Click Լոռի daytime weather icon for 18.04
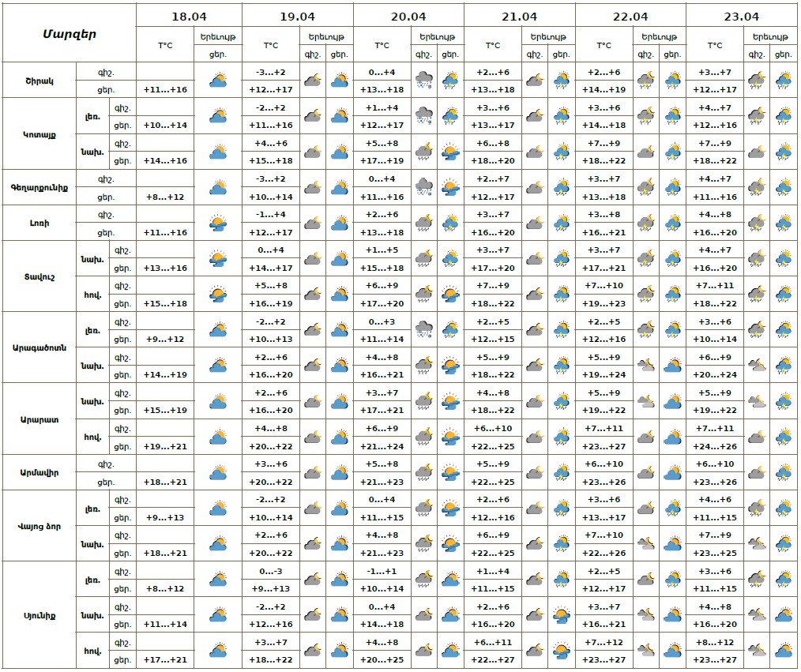Image resolution: width=801 pixels, height=672 pixels. [218, 223]
